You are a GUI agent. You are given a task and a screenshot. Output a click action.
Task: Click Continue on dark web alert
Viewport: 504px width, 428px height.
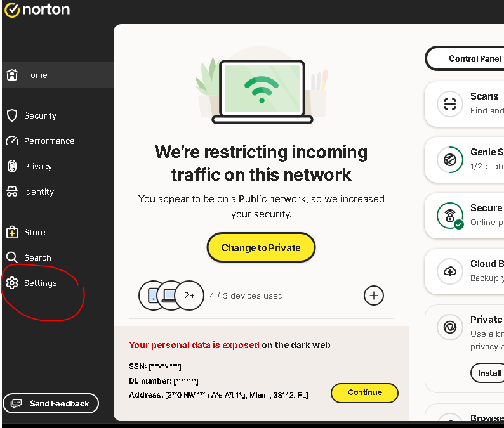click(x=364, y=392)
